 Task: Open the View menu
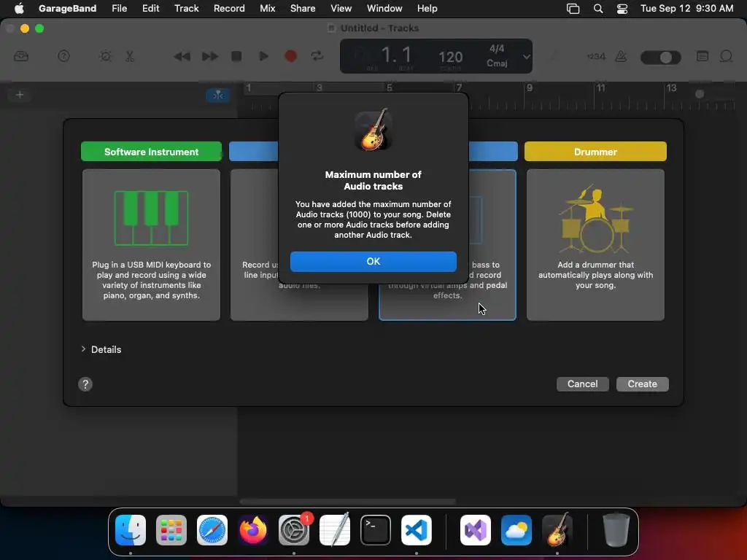click(341, 8)
